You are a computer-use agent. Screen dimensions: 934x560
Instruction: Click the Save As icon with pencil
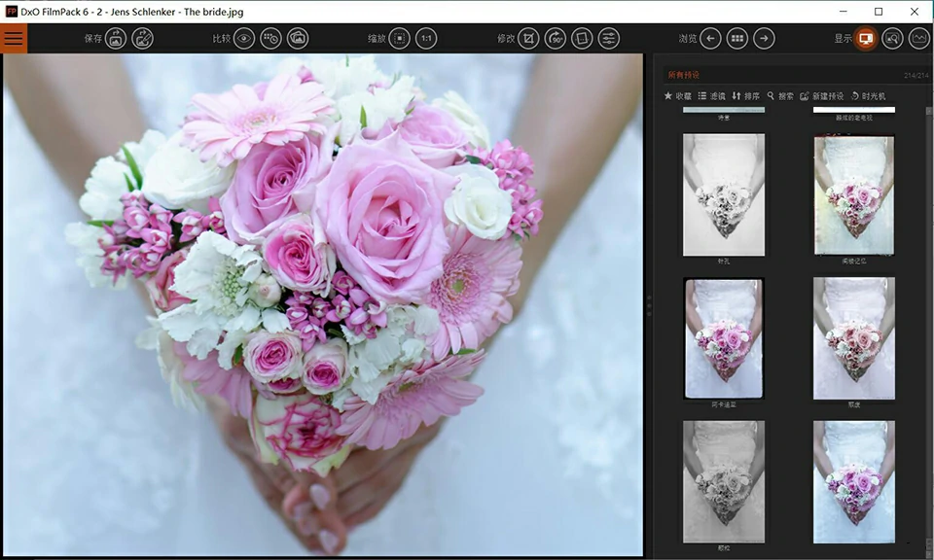(x=142, y=39)
